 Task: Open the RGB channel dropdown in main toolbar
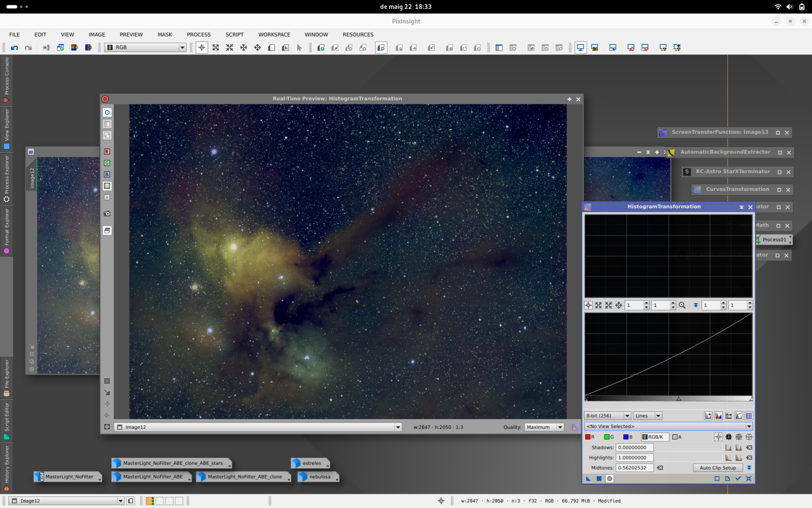click(145, 48)
